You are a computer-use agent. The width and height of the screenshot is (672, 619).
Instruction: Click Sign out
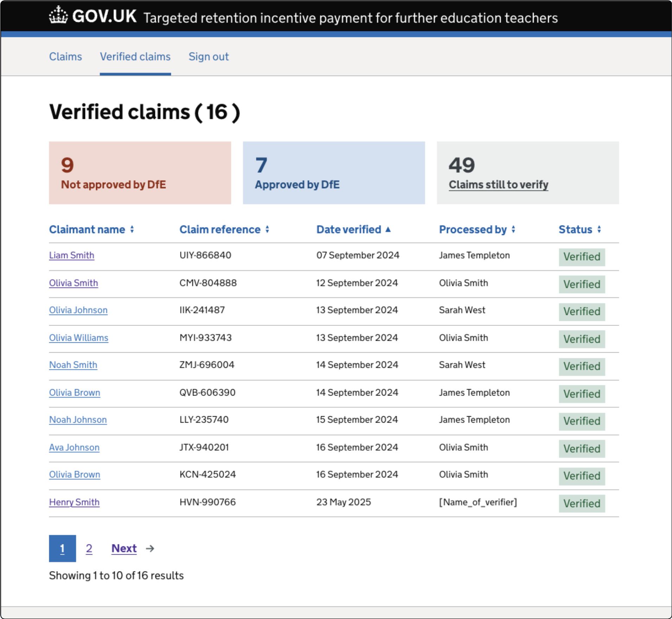tap(209, 56)
